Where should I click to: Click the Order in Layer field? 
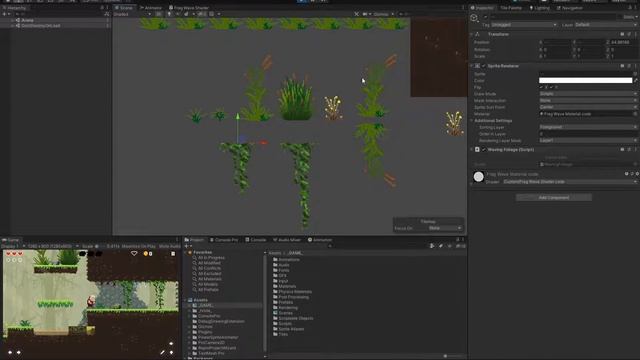click(588, 134)
